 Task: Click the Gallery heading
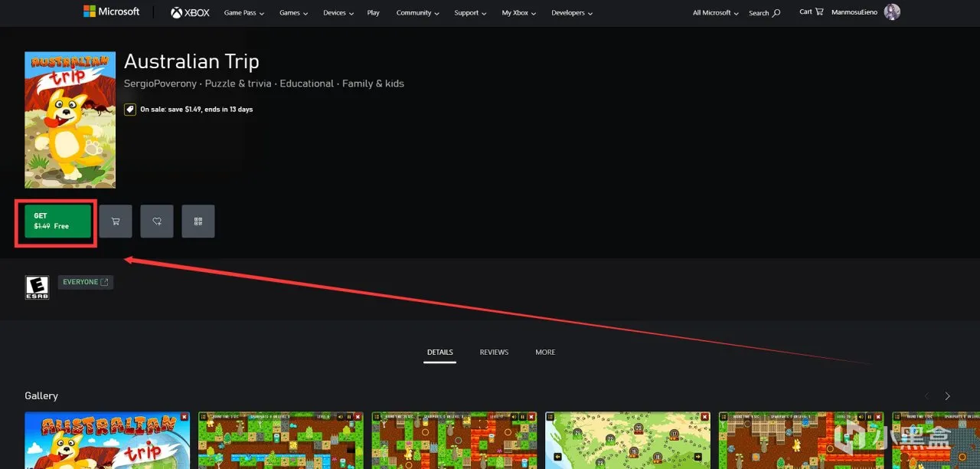41,396
